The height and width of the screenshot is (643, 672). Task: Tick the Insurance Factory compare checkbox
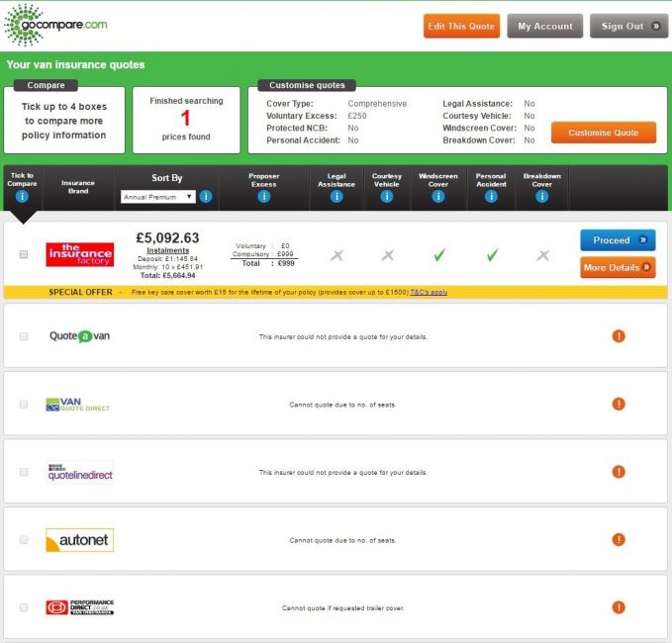click(24, 254)
